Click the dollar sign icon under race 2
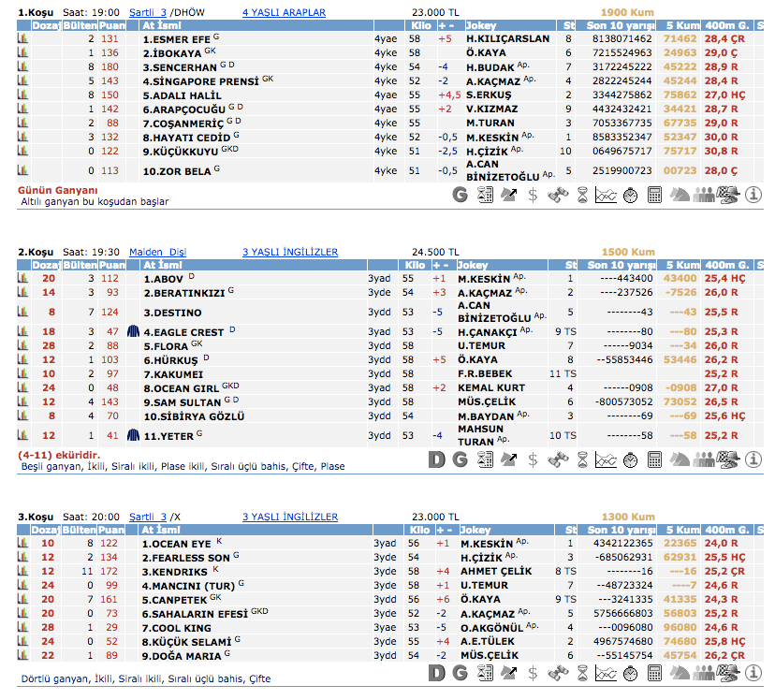This screenshot has width=775, height=700. (533, 459)
